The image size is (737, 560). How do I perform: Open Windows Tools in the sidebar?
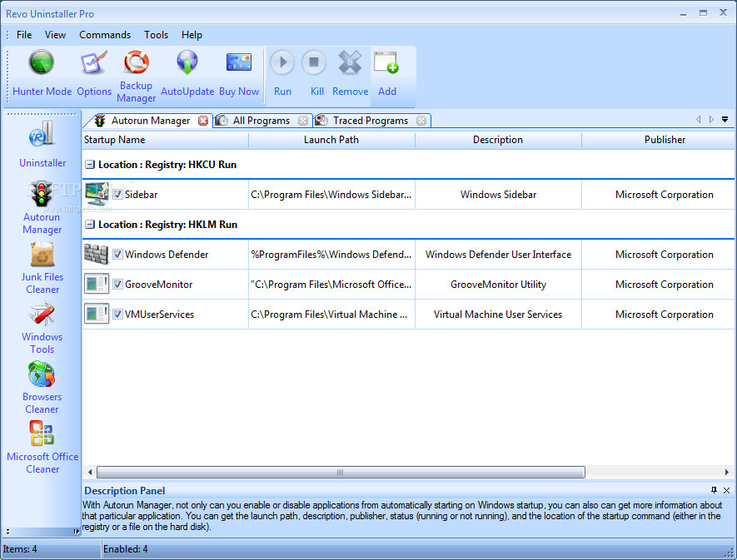[42, 328]
